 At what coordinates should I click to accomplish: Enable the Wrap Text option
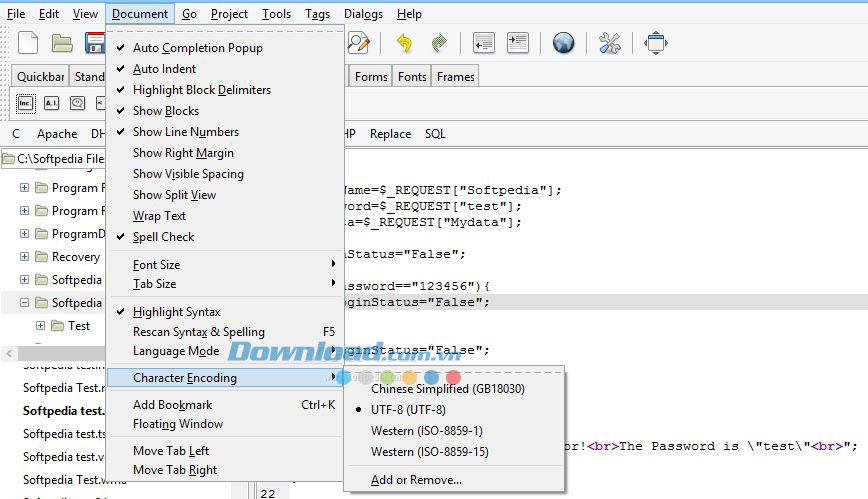159,216
